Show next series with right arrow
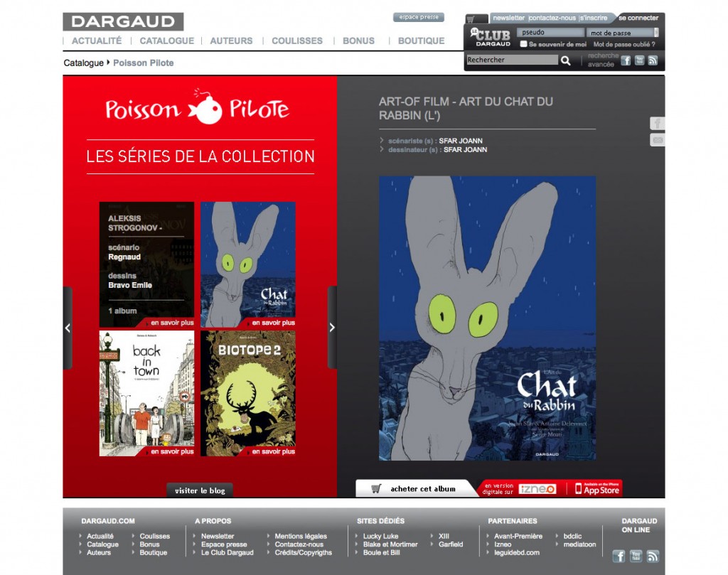 tap(332, 328)
